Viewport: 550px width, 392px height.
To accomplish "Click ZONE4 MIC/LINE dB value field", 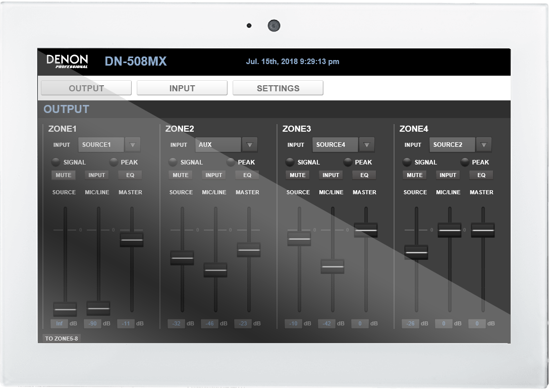I will coord(444,323).
